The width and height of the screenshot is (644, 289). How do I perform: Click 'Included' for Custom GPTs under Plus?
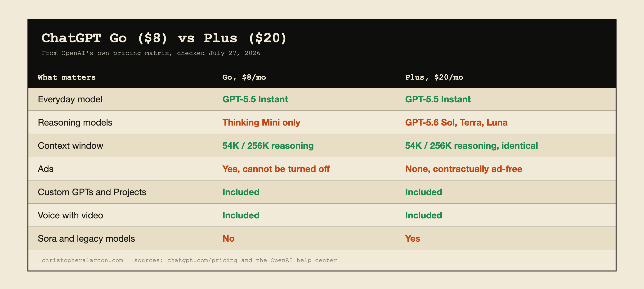(x=424, y=192)
